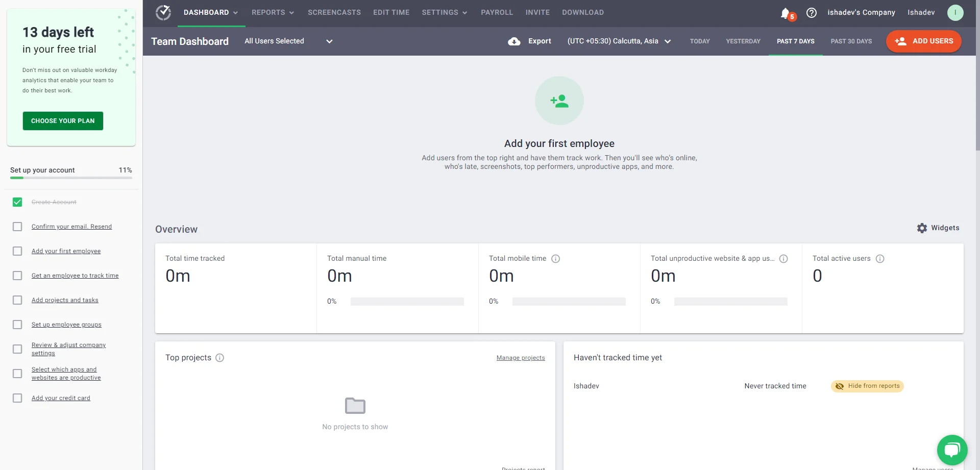Show info for Top projects
The height and width of the screenshot is (470, 980).
point(219,358)
